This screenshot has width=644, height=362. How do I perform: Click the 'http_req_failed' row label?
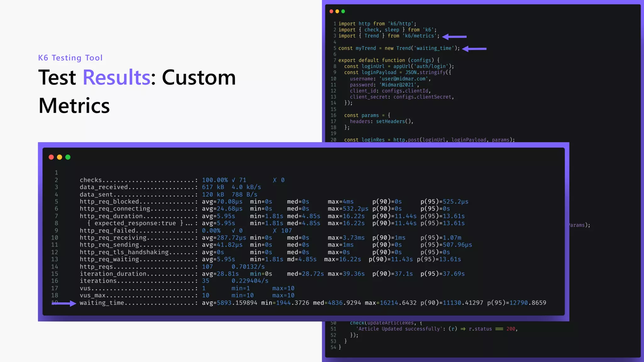click(107, 231)
